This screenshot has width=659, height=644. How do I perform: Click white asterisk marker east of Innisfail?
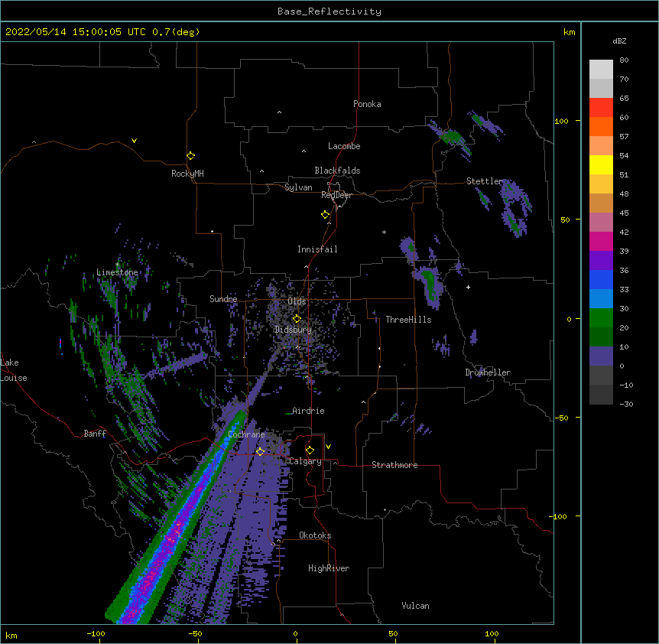384,232
